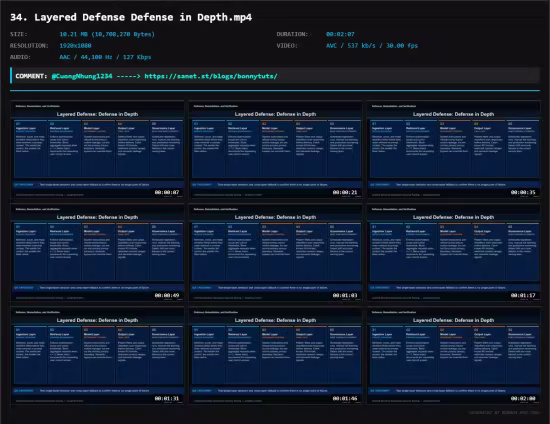Open the thumbnail timestamped 00:00:07
This screenshot has width=550, height=424.
pyautogui.click(x=97, y=150)
